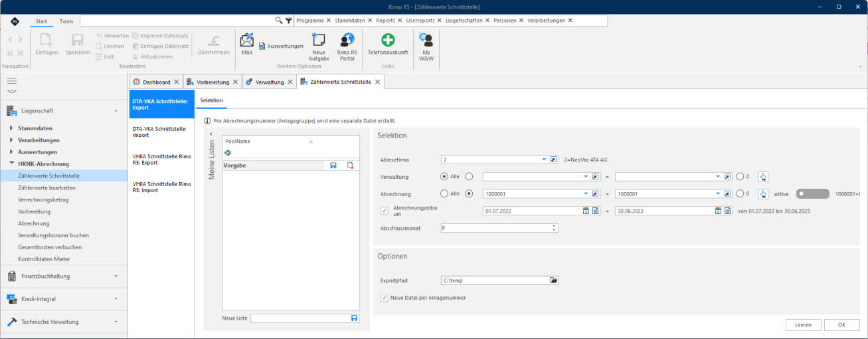Image resolution: width=868 pixels, height=339 pixels.
Task: Open first Verwaltung dropdown
Action: pyautogui.click(x=586, y=176)
